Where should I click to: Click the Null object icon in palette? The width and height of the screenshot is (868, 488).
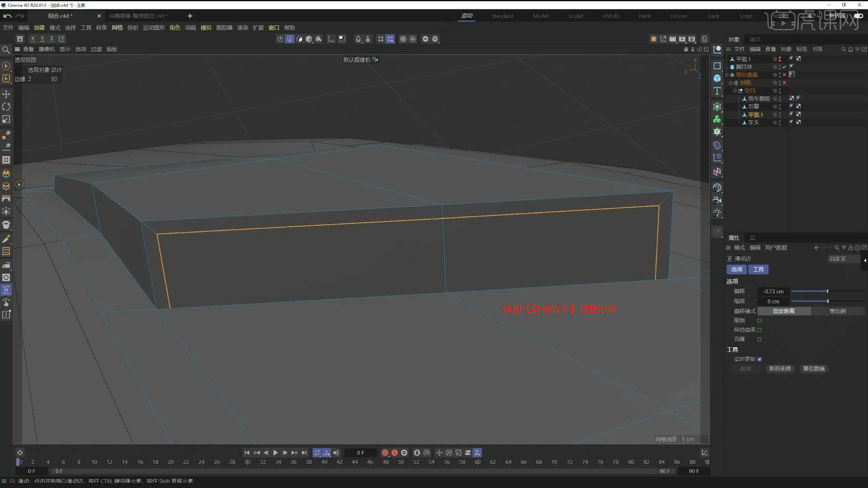717,50
